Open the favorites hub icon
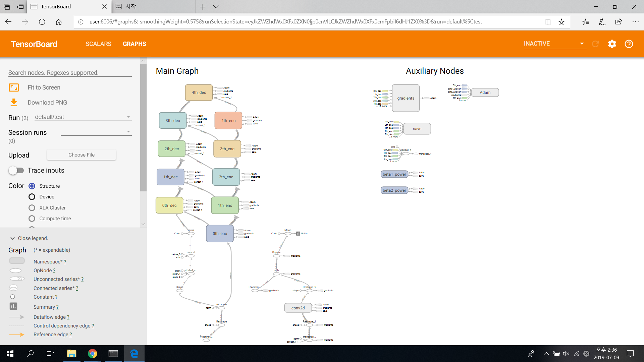Screen dimensions: 644x362 585,22
